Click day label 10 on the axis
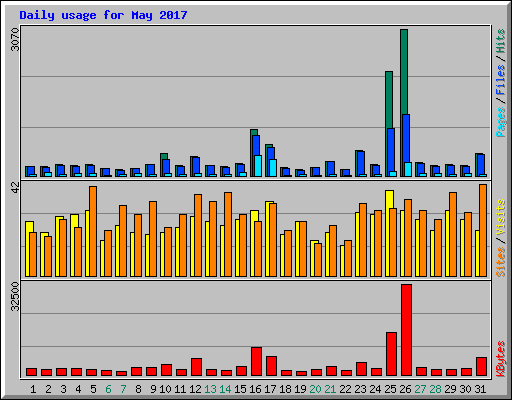Image resolution: width=512 pixels, height=400 pixels. pos(165,389)
